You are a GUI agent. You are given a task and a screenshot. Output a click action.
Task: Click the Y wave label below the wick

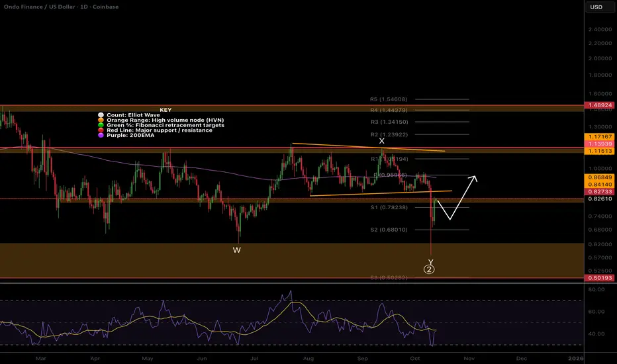click(x=430, y=262)
